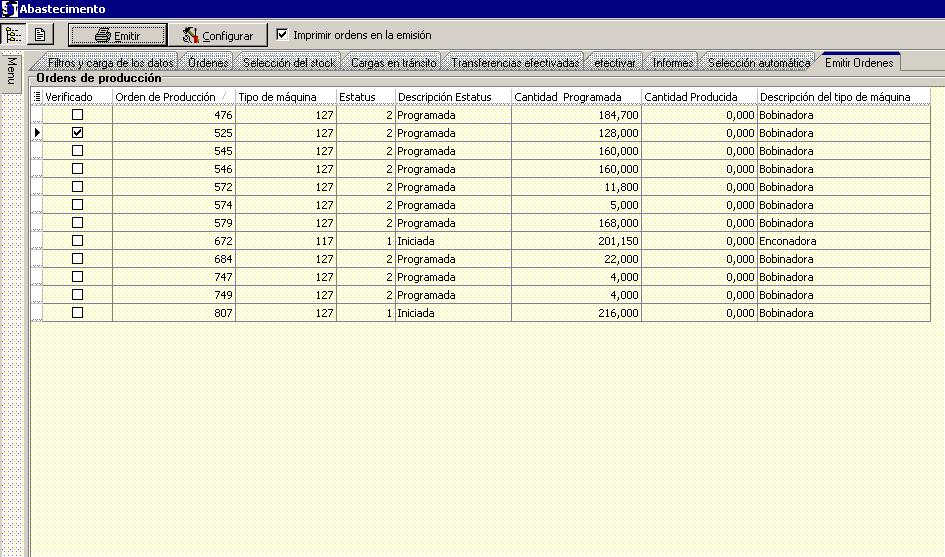Open the Configurar settings button
Image resolution: width=945 pixels, height=557 pixels.
(217, 35)
